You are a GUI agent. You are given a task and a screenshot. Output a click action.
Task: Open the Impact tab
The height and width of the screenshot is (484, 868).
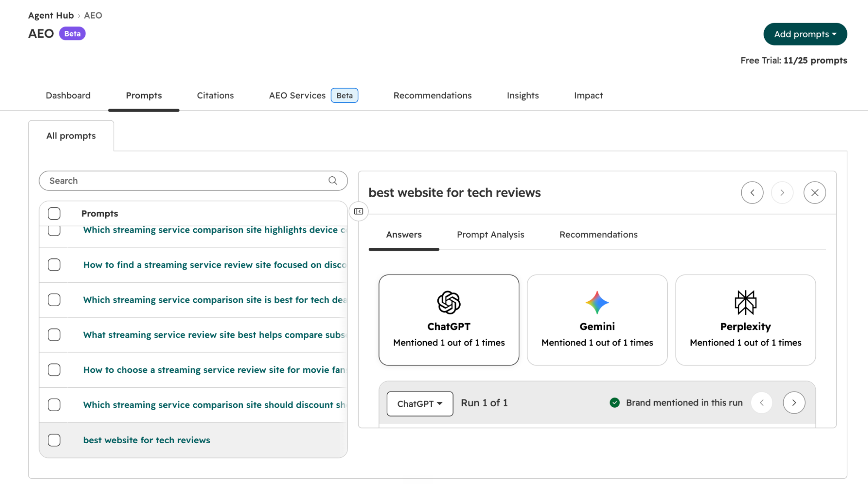(588, 95)
